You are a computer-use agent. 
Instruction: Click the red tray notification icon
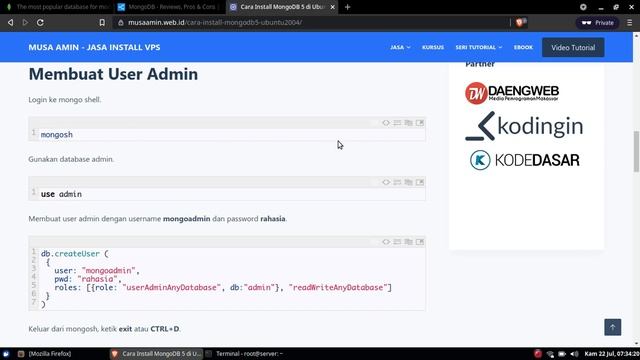538,354
